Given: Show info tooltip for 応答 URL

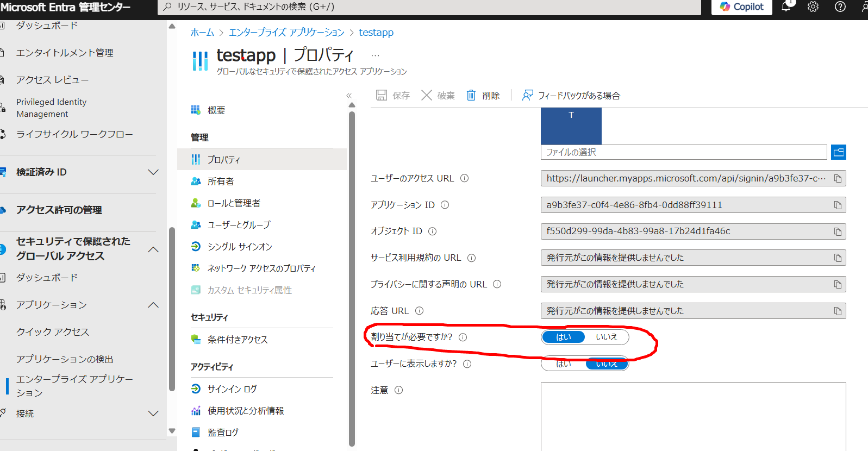Looking at the screenshot, I should pyautogui.click(x=420, y=311).
